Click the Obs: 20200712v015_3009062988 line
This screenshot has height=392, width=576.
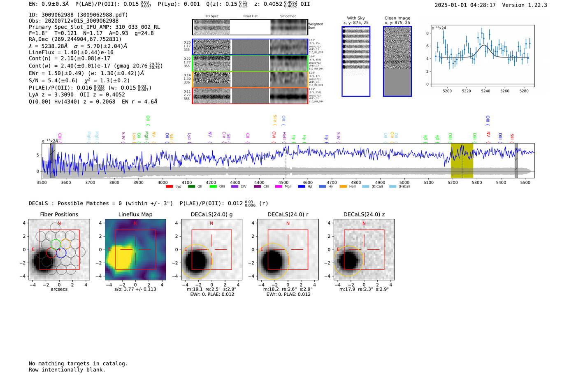pos(74,21)
